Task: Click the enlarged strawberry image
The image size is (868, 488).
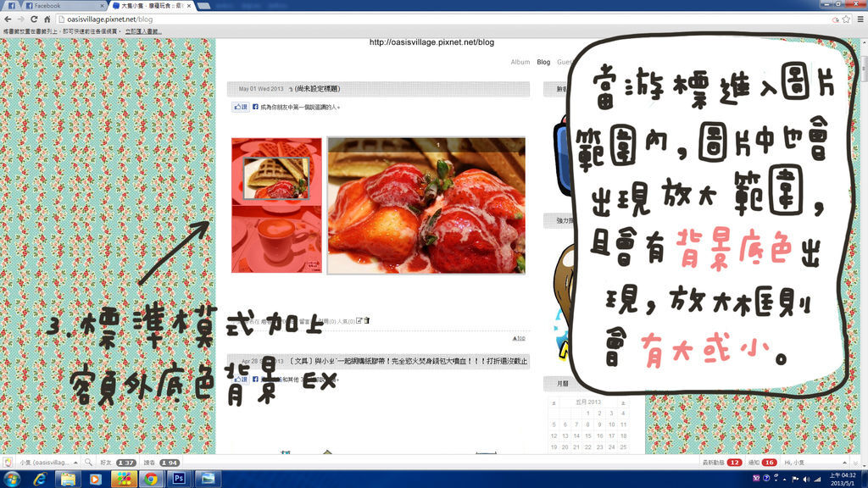Action: pos(426,206)
